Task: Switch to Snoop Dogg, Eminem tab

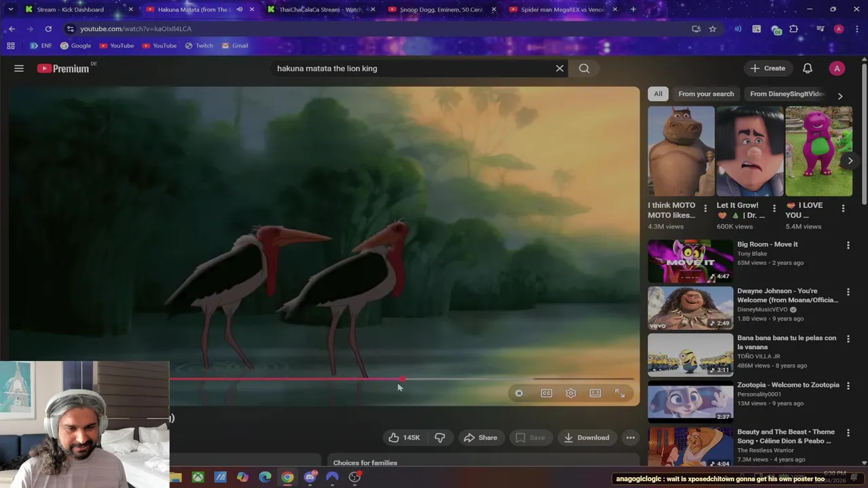Action: click(x=441, y=9)
